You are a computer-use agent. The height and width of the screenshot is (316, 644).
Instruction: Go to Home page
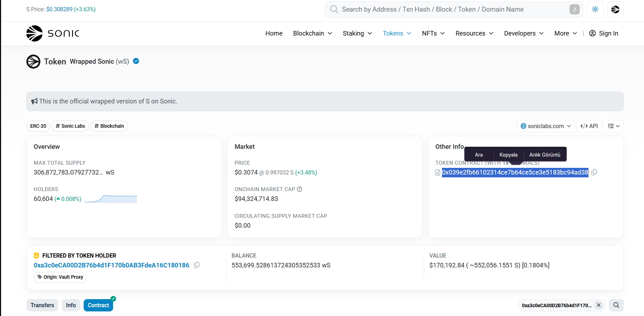[274, 33]
